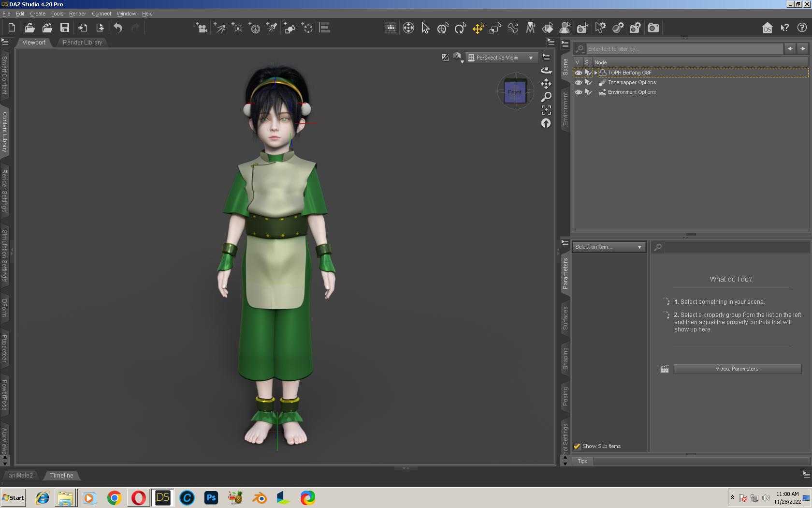Click the What's This help pointer
Viewport: 812px width, 508px height.
[784, 28]
